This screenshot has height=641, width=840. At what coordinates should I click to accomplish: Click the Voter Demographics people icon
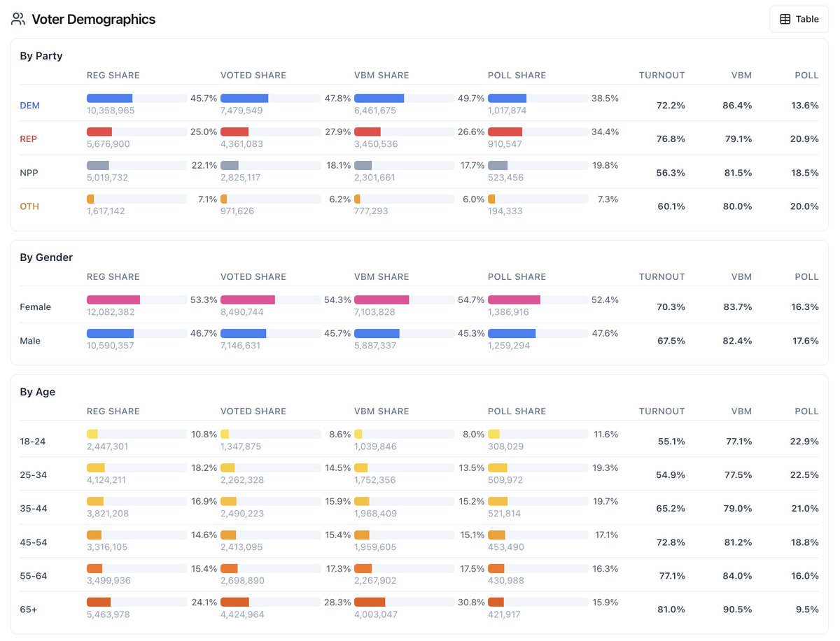click(18, 19)
